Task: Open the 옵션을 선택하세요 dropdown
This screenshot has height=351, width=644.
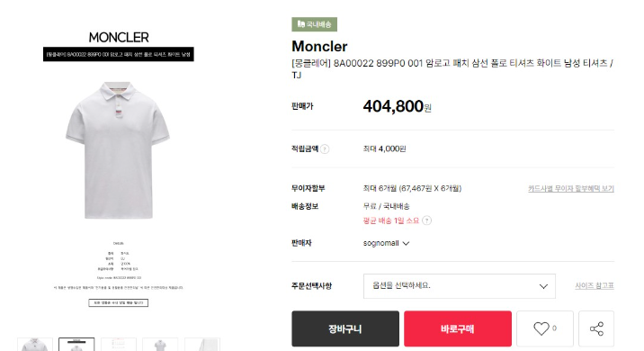Action: click(x=460, y=286)
